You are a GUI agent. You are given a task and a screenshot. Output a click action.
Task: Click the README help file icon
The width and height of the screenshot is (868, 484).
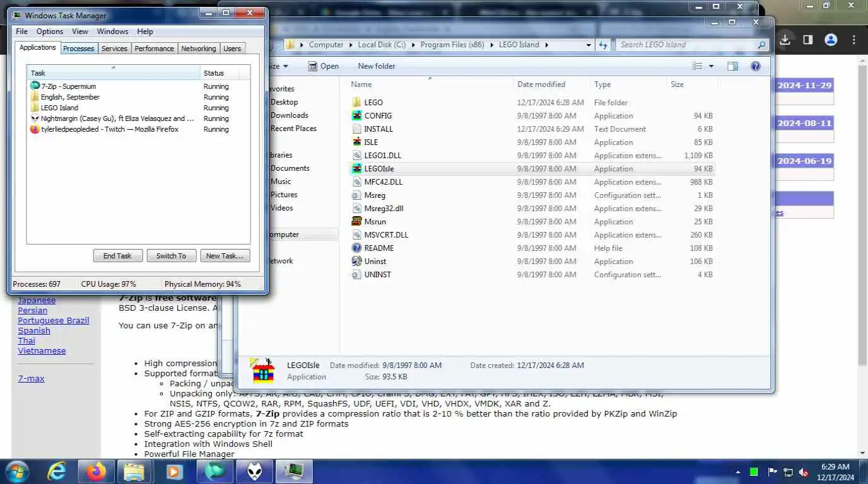point(356,248)
